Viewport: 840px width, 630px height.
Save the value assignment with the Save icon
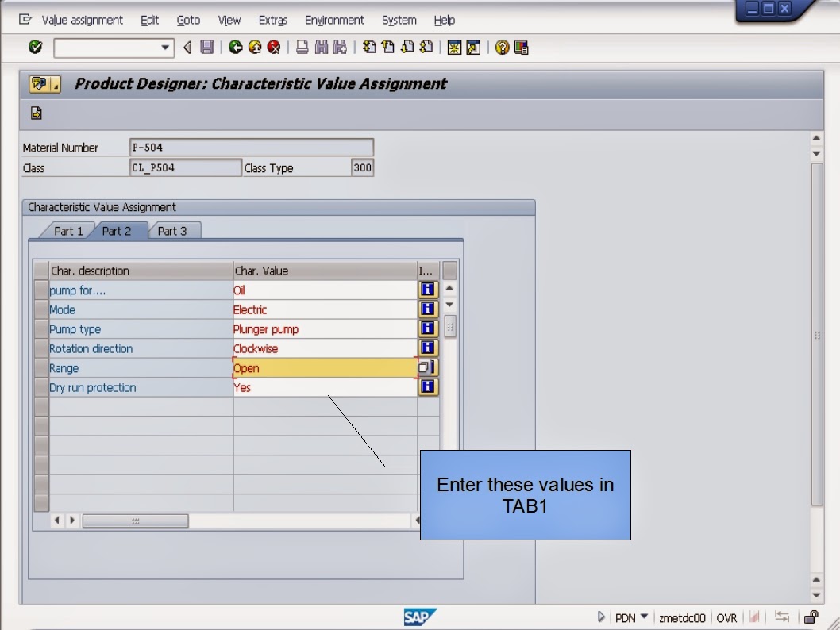point(205,48)
